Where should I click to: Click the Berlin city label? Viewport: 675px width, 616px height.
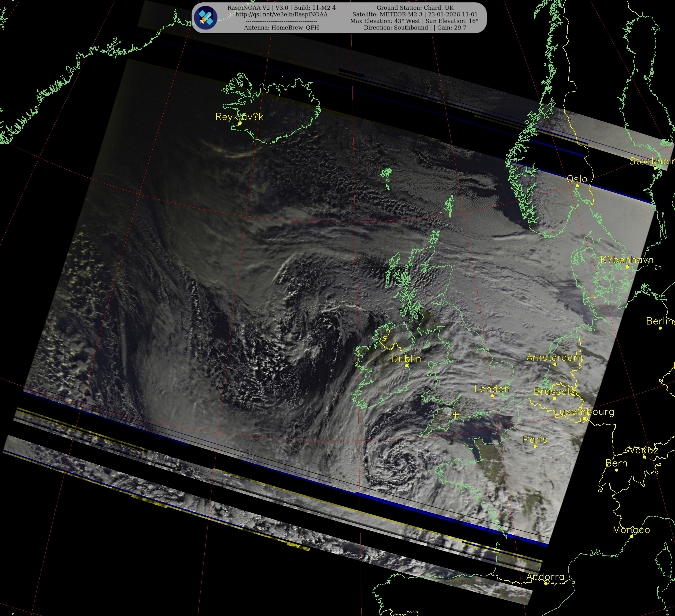pos(660,321)
